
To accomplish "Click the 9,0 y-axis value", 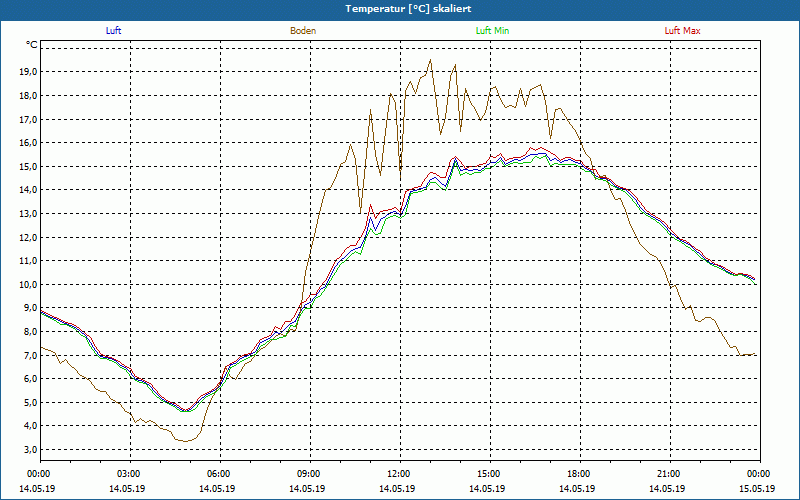I will (30, 308).
